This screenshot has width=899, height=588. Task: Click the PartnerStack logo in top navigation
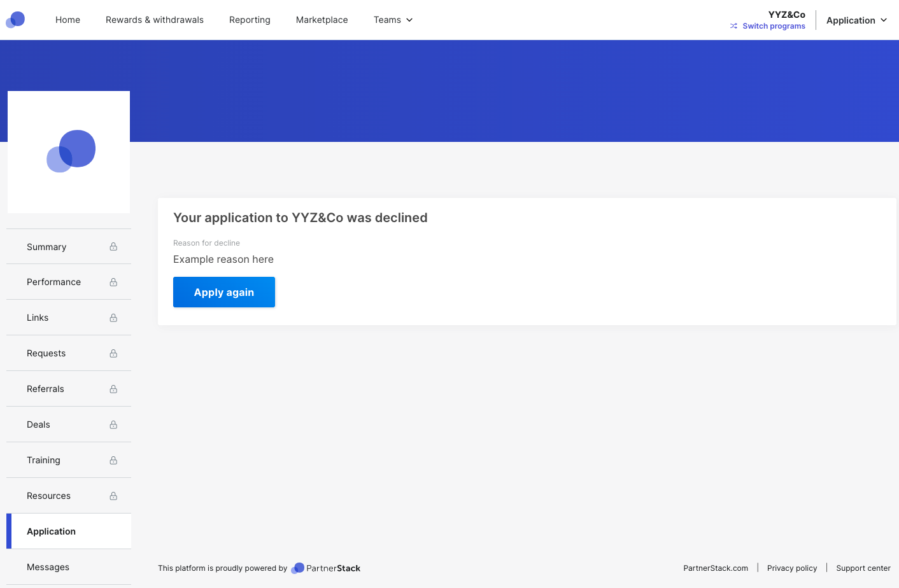tap(15, 20)
